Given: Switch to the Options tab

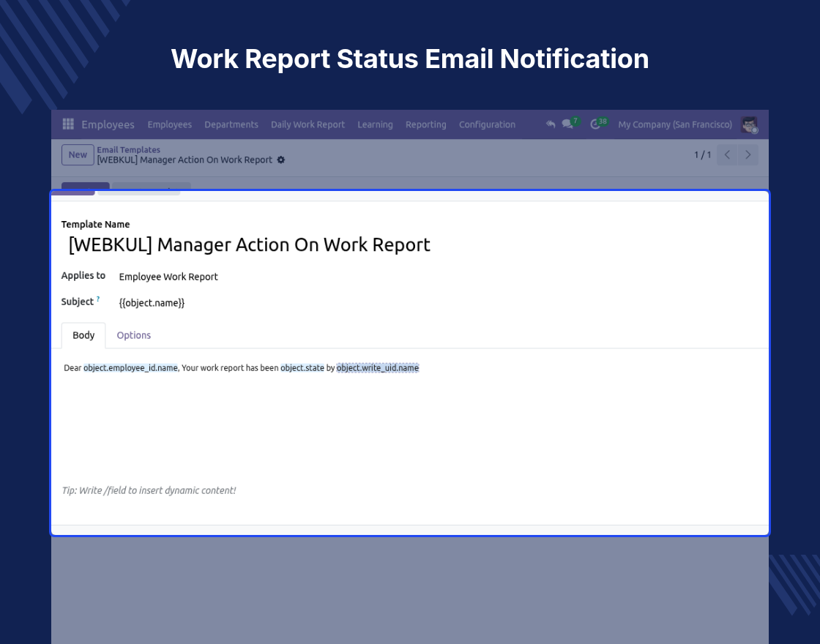Looking at the screenshot, I should (133, 335).
